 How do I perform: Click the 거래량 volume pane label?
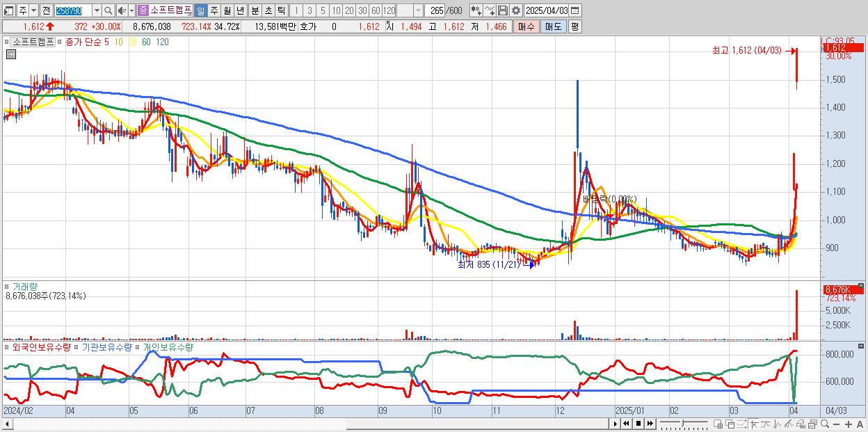[x=24, y=286]
